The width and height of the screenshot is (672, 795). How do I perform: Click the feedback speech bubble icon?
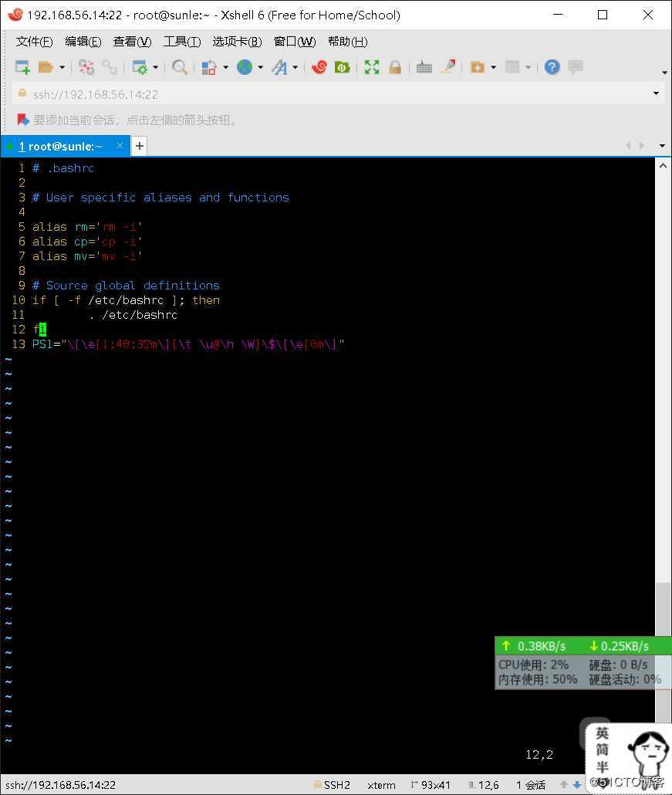(x=576, y=67)
